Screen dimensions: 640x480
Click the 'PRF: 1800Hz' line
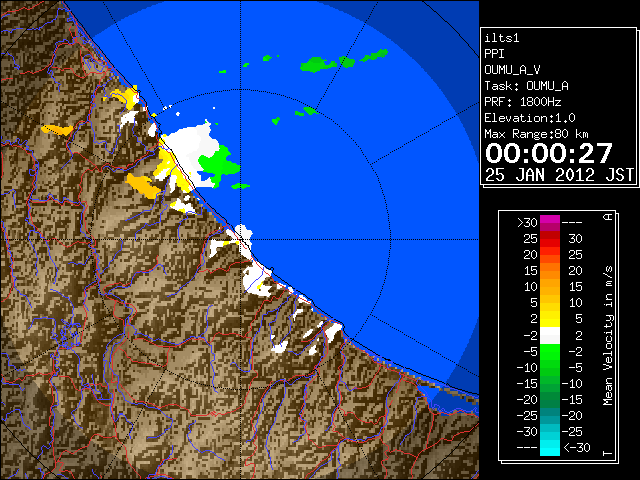point(523,102)
